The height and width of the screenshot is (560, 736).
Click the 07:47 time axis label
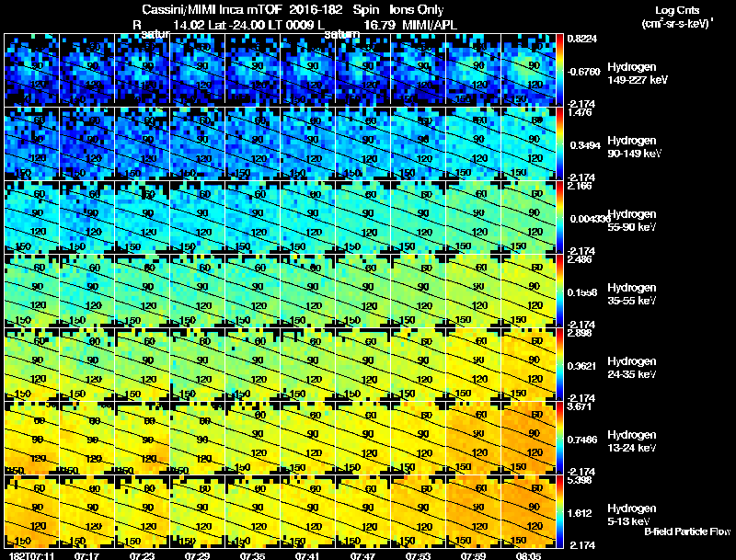362,555
